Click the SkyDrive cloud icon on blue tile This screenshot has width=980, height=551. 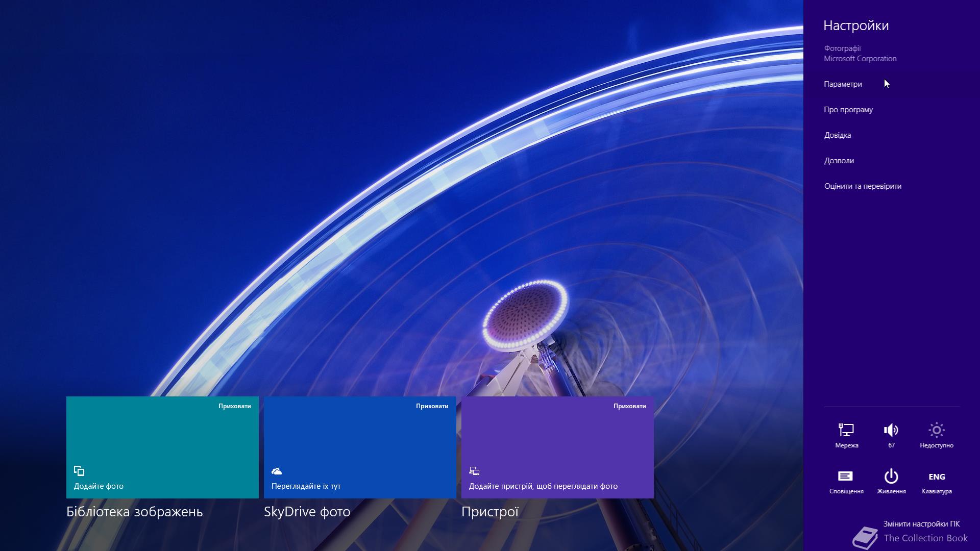pyautogui.click(x=277, y=471)
